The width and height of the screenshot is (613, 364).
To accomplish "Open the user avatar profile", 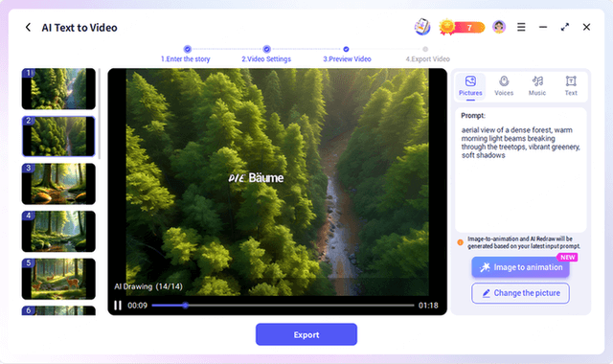I will [499, 27].
